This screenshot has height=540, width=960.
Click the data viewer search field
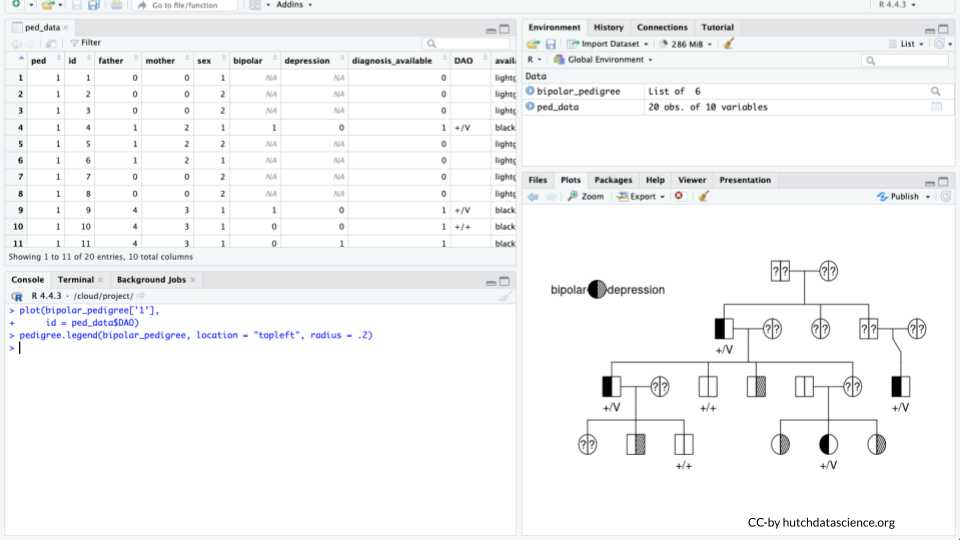467,43
